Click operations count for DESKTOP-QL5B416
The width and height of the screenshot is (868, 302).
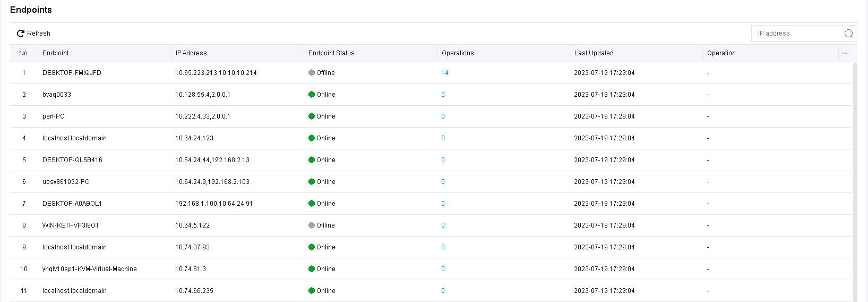pyautogui.click(x=443, y=160)
